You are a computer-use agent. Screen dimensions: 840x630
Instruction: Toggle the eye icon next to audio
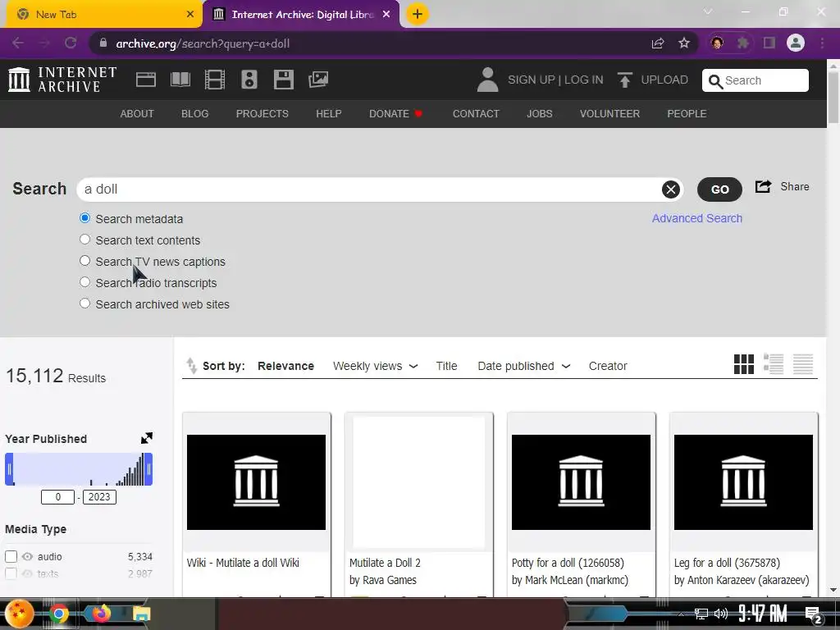pyautogui.click(x=27, y=557)
